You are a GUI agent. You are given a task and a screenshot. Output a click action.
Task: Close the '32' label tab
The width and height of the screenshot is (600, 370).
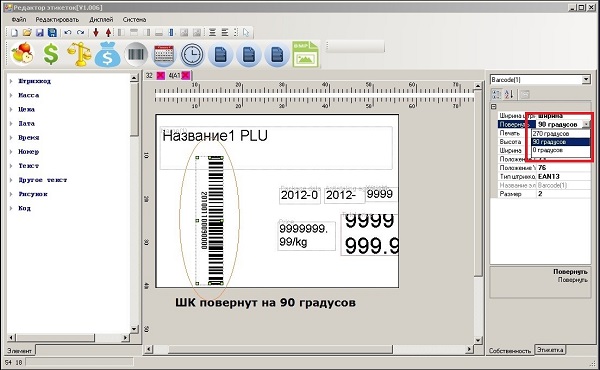point(161,75)
